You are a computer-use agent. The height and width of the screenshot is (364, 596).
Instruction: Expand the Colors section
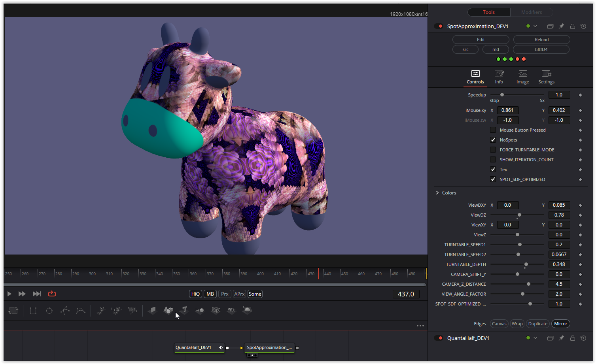point(437,193)
